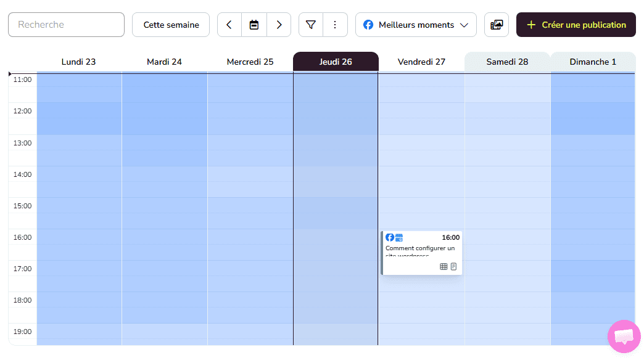Open the pink chat support bubble
The image size is (644, 363).
tap(624, 336)
